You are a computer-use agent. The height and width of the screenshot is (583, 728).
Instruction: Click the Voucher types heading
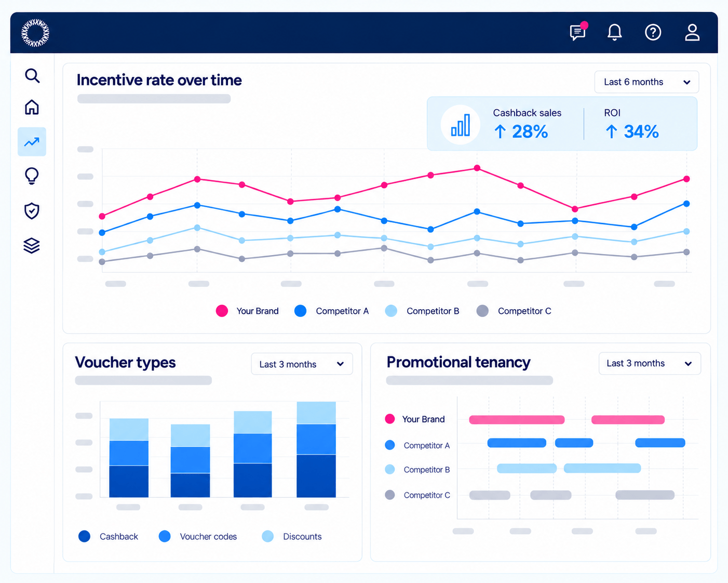click(x=125, y=362)
